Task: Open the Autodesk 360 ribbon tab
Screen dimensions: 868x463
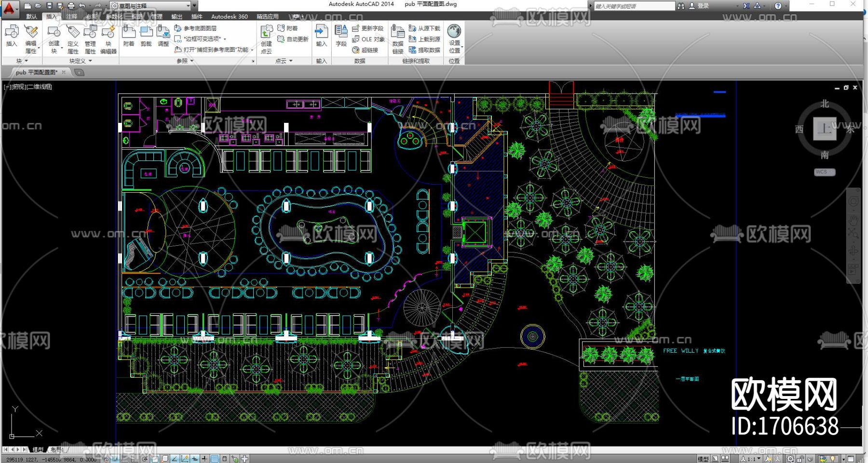Action: pyautogui.click(x=229, y=16)
